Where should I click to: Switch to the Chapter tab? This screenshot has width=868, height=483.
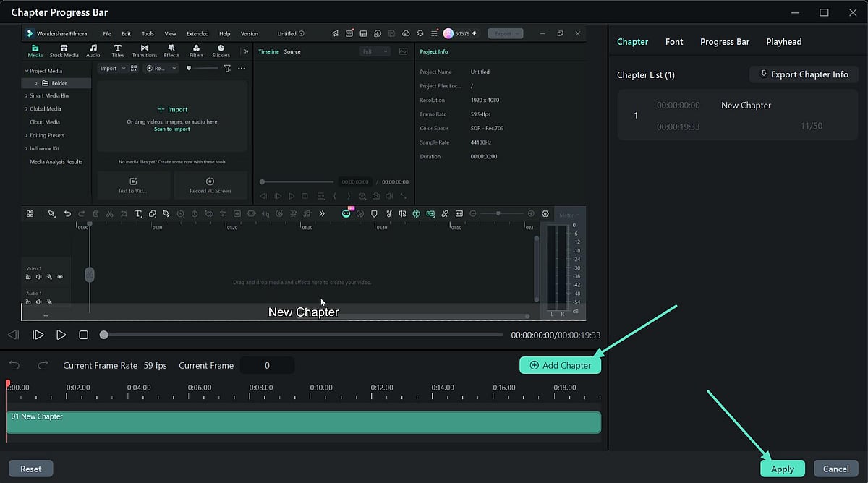tap(632, 42)
